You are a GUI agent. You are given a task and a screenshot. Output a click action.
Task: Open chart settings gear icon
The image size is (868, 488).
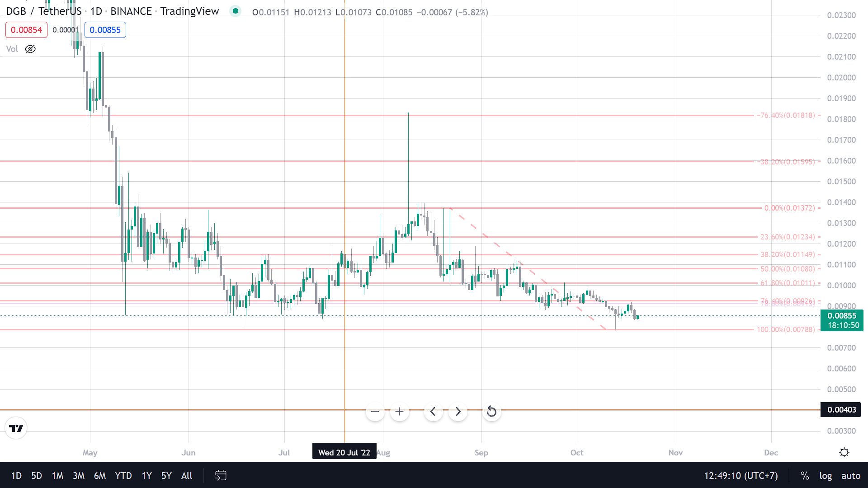click(x=844, y=452)
